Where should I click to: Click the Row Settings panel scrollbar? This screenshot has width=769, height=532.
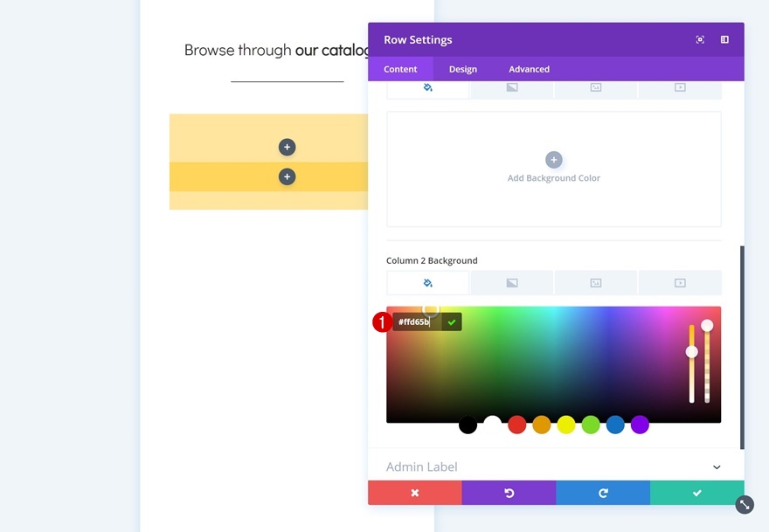click(x=742, y=347)
